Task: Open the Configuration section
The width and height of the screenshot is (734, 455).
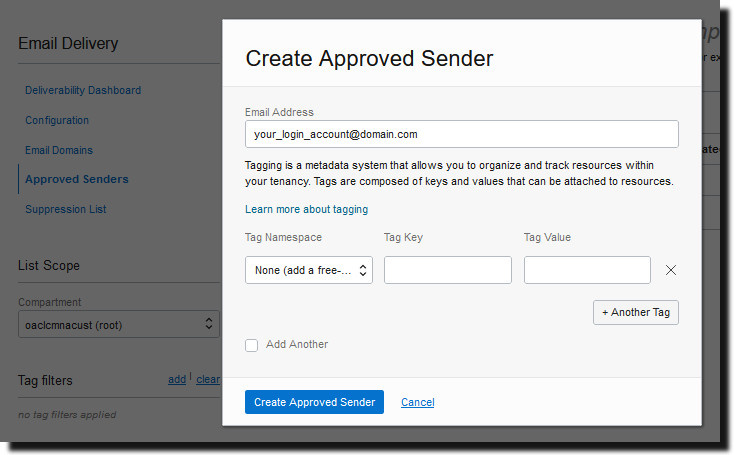Action: 57,120
